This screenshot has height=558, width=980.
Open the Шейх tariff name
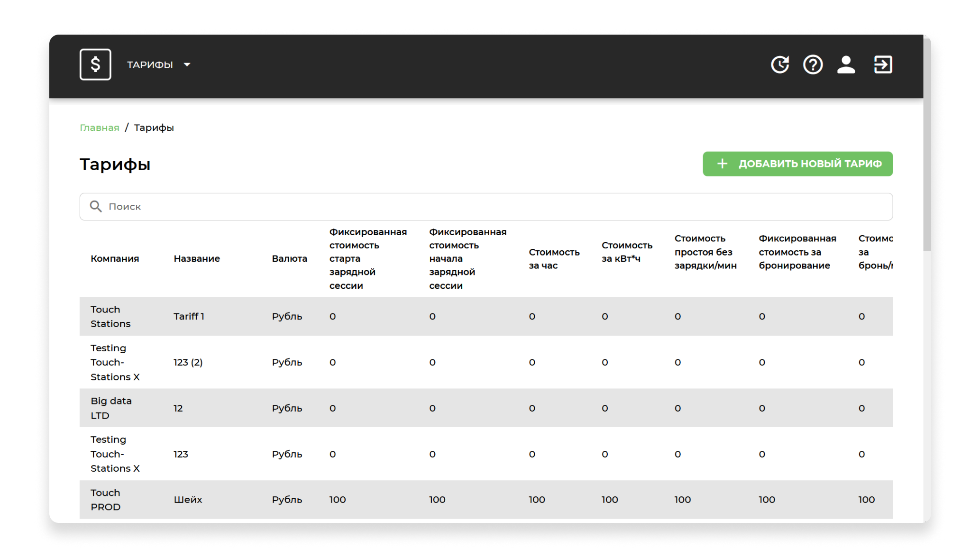click(x=188, y=500)
